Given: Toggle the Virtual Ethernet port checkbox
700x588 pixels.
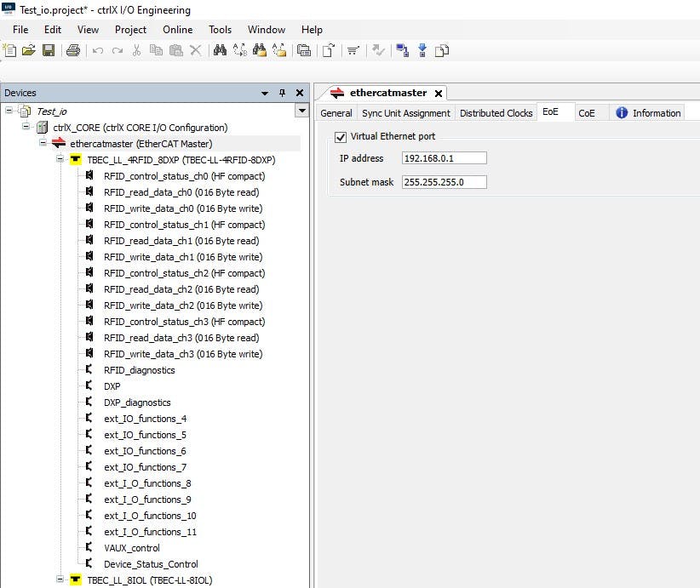Looking at the screenshot, I should [341, 137].
